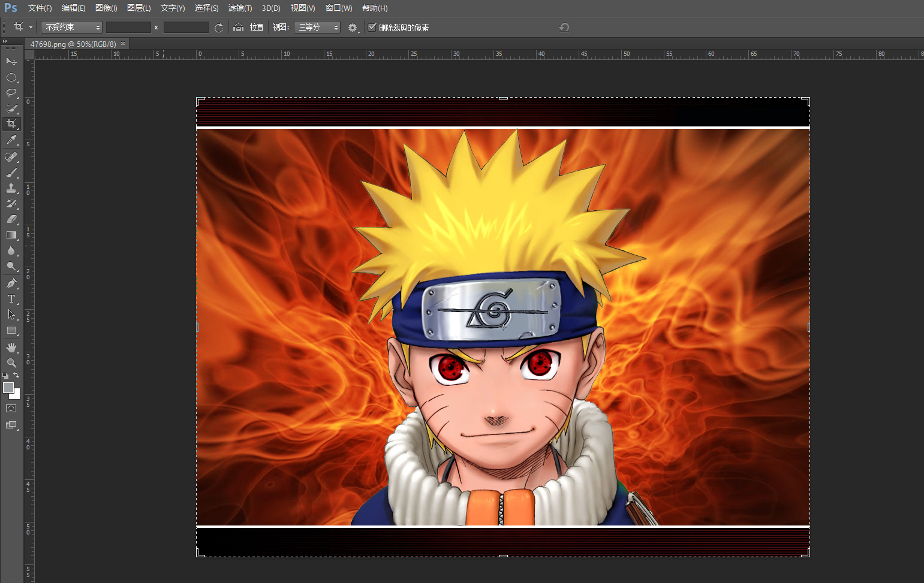
Task: Select the Lasso tool
Action: click(x=11, y=93)
